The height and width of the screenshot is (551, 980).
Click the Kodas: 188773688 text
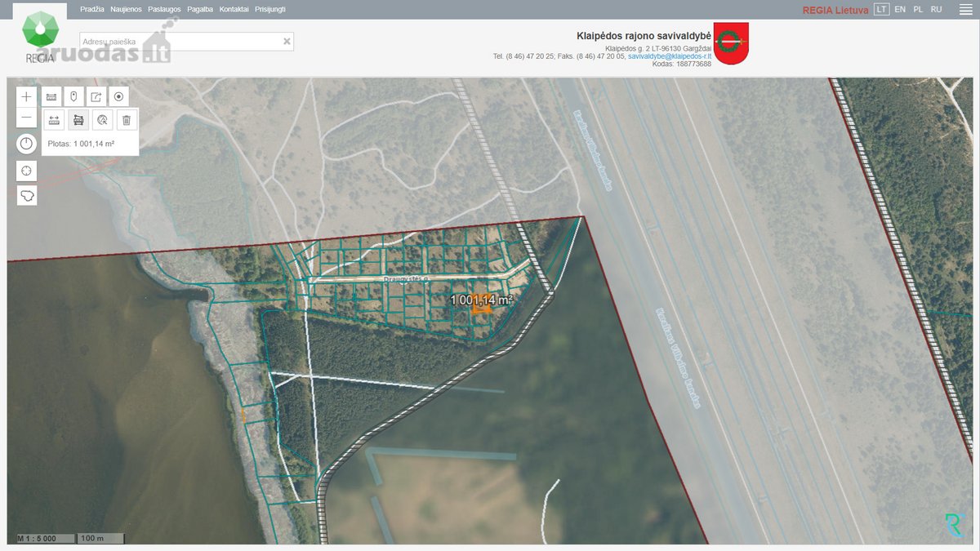point(682,64)
